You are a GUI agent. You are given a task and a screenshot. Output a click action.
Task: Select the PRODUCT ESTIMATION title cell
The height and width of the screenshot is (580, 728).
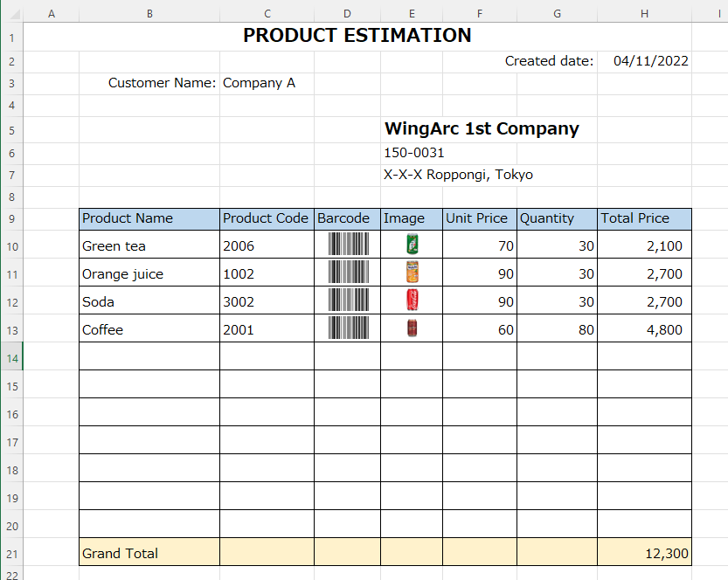coord(357,36)
